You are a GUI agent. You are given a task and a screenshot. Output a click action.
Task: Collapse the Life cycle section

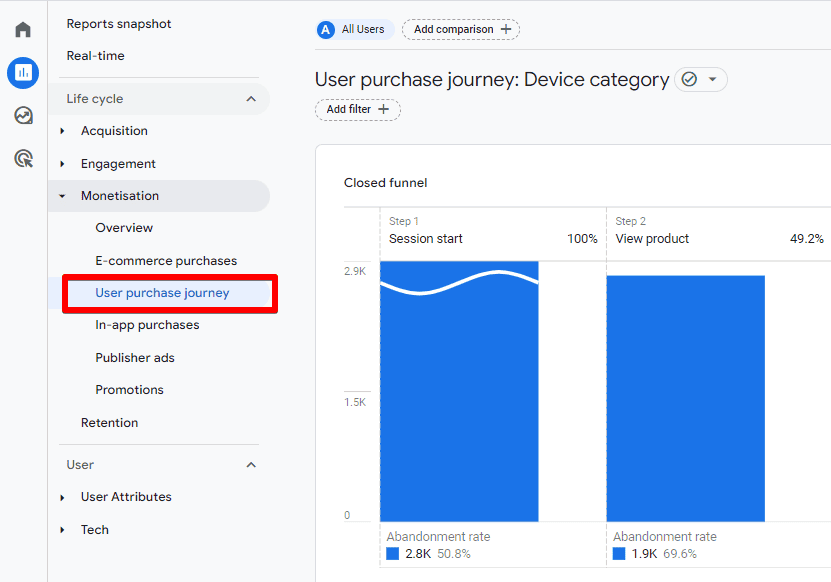click(x=251, y=99)
